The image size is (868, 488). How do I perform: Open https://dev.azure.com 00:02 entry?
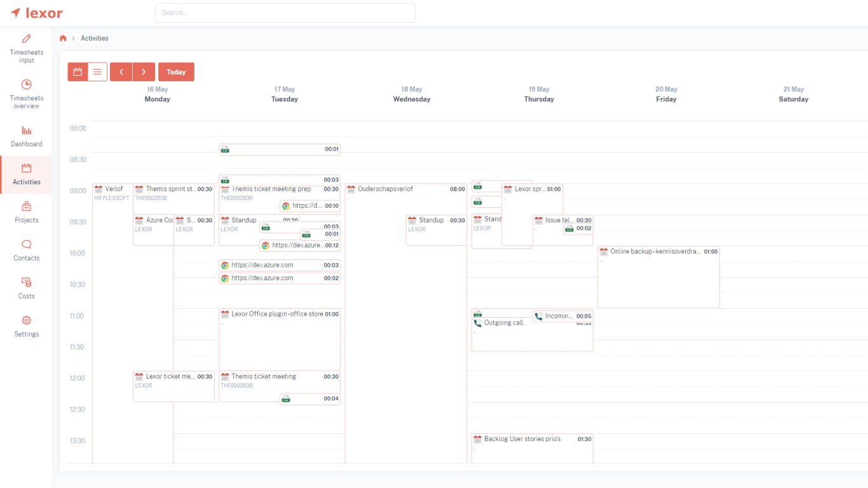280,278
